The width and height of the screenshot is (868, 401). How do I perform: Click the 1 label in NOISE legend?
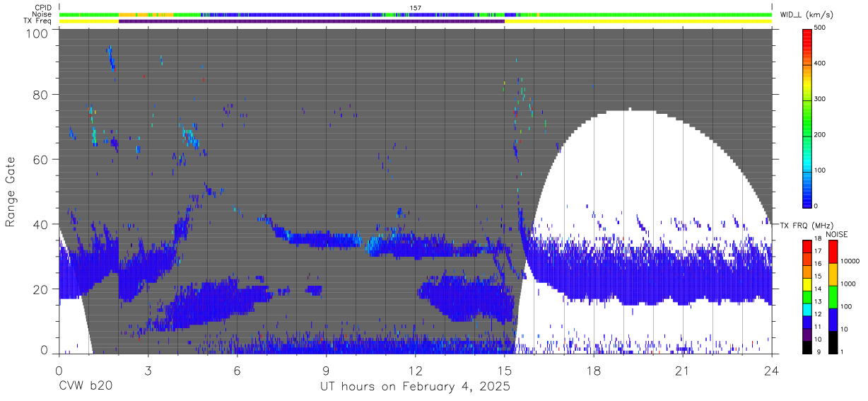[843, 351]
